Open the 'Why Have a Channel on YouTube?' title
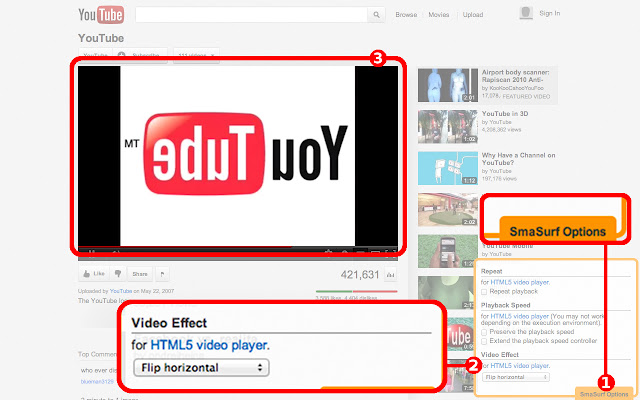Viewport: 640px width, 400px height. tap(518, 159)
